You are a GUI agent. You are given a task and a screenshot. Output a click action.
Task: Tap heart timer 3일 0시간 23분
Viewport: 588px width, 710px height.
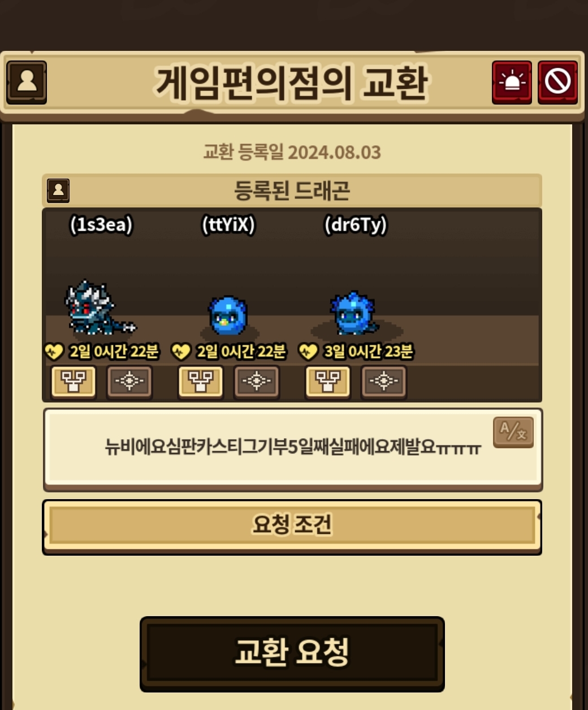(356, 352)
